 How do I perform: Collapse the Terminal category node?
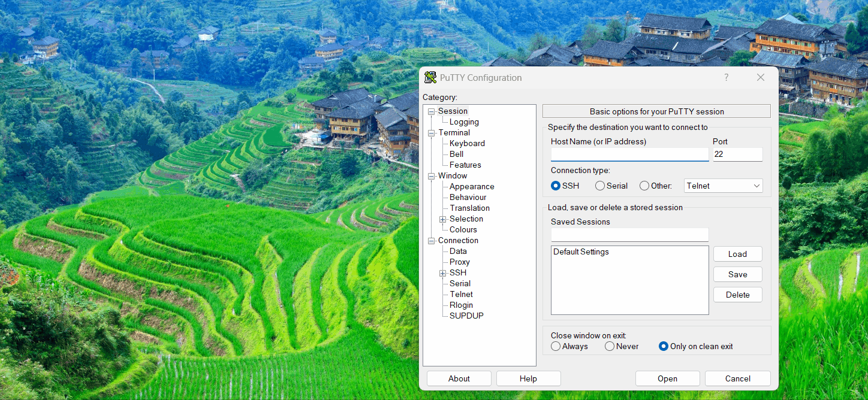432,133
